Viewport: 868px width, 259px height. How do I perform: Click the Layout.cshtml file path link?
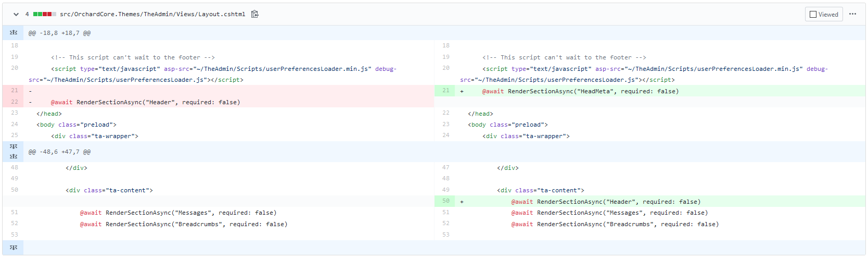152,14
